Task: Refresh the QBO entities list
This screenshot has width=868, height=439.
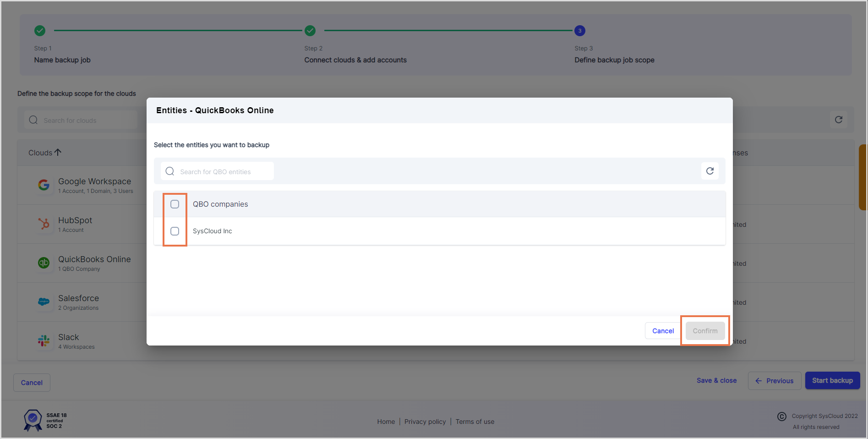Action: pyautogui.click(x=710, y=171)
